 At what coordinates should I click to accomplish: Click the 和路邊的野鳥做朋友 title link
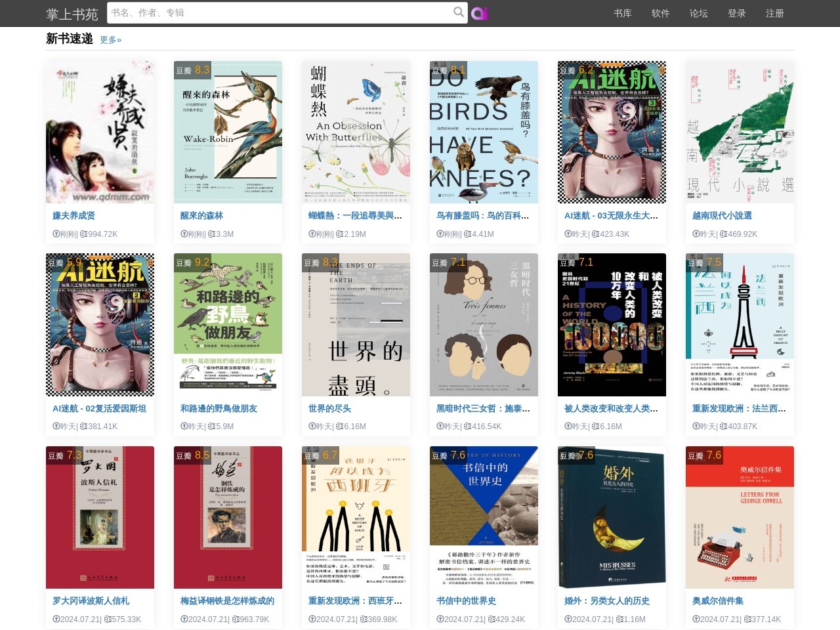coord(219,408)
